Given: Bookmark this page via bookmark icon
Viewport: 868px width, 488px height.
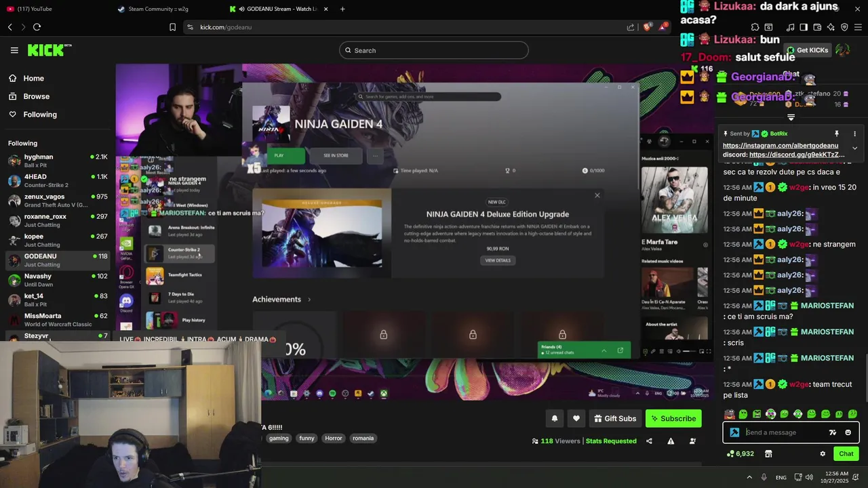Looking at the screenshot, I should (x=172, y=27).
